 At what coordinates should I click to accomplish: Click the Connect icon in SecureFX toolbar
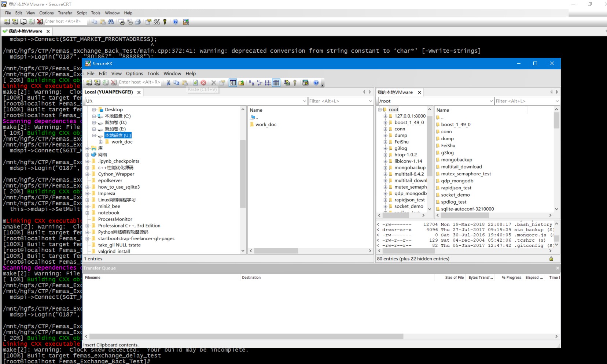point(89,83)
